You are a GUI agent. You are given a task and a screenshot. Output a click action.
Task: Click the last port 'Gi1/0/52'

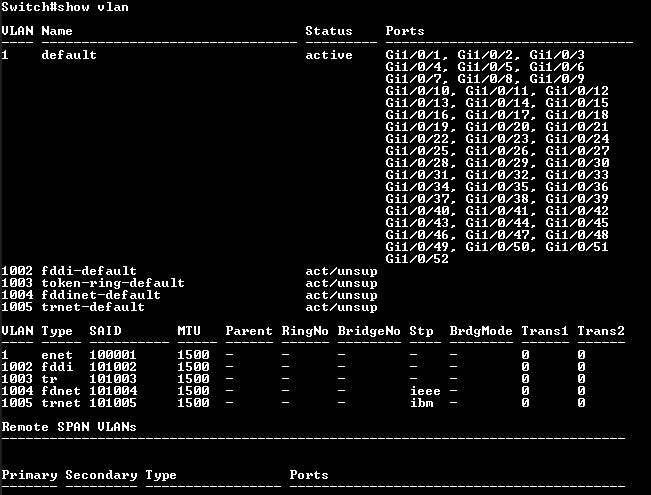click(417, 260)
